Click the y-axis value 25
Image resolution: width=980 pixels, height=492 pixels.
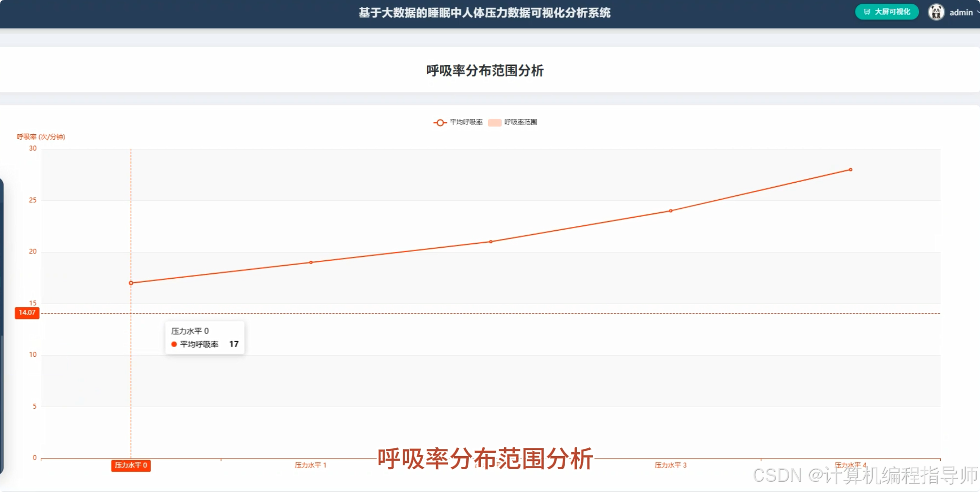pos(33,200)
